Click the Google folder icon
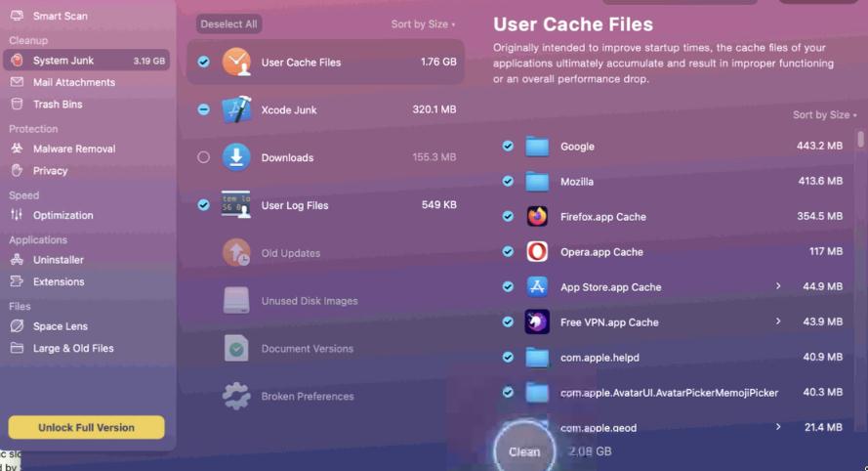 537,147
